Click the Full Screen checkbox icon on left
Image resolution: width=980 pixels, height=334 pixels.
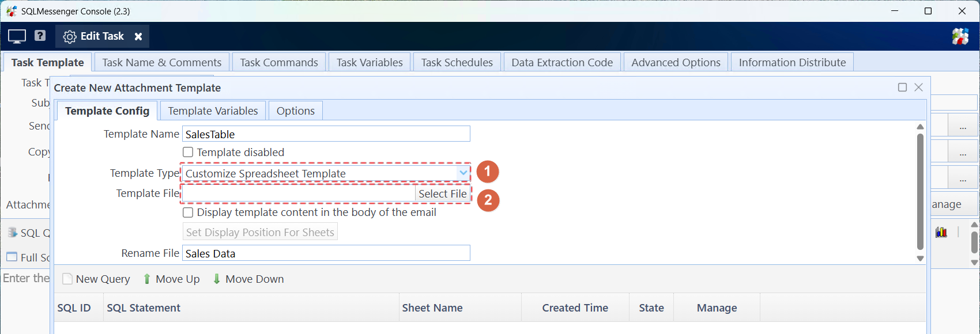[12, 257]
